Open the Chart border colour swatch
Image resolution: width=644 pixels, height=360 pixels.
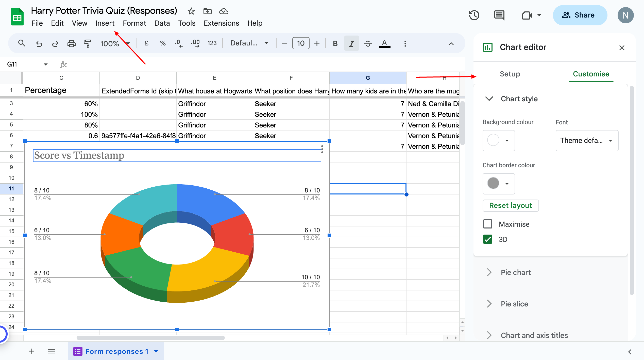tap(498, 184)
